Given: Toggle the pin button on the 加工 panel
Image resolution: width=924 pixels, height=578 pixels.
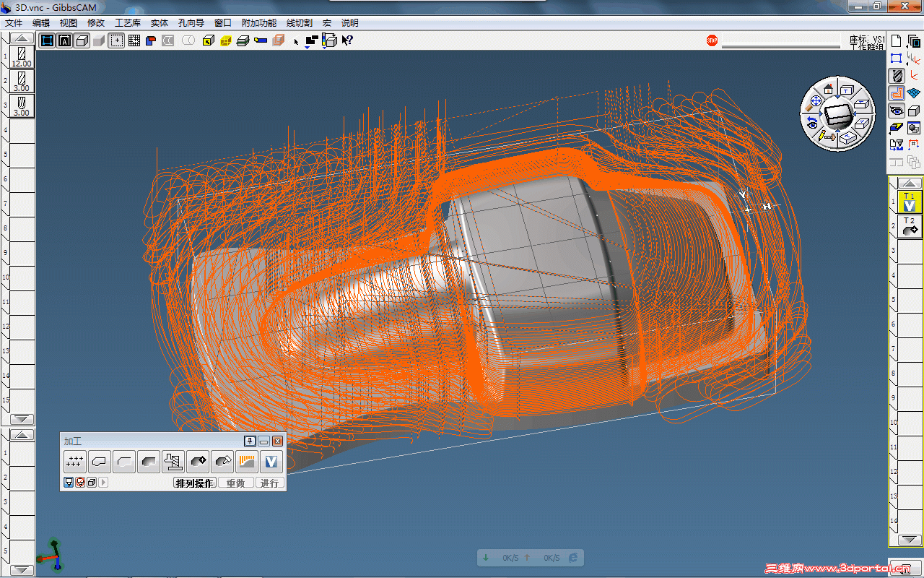Looking at the screenshot, I should click(x=250, y=441).
